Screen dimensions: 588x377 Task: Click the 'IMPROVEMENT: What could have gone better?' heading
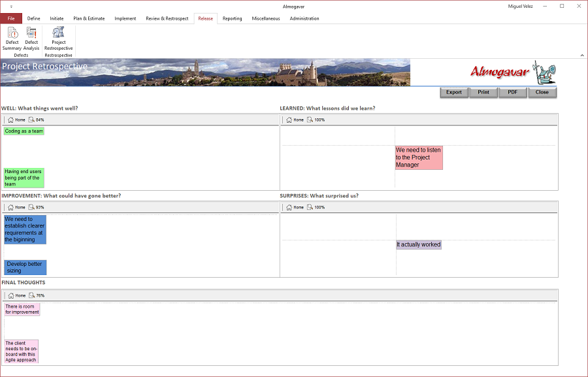click(61, 196)
